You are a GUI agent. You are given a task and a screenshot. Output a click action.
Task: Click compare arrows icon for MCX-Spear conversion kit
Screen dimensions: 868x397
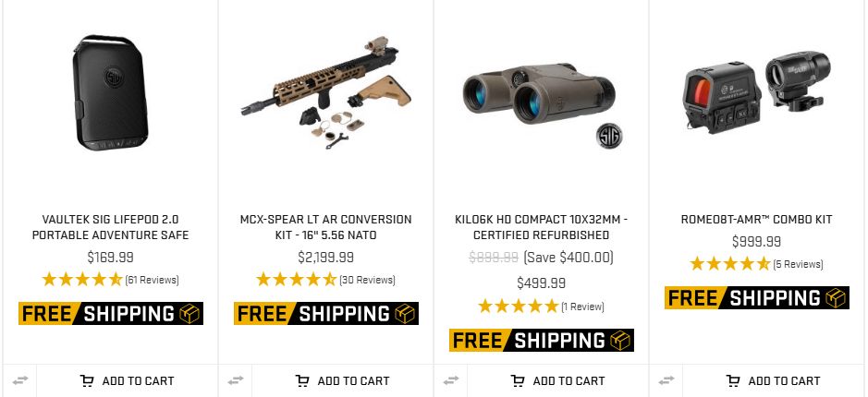point(236,380)
